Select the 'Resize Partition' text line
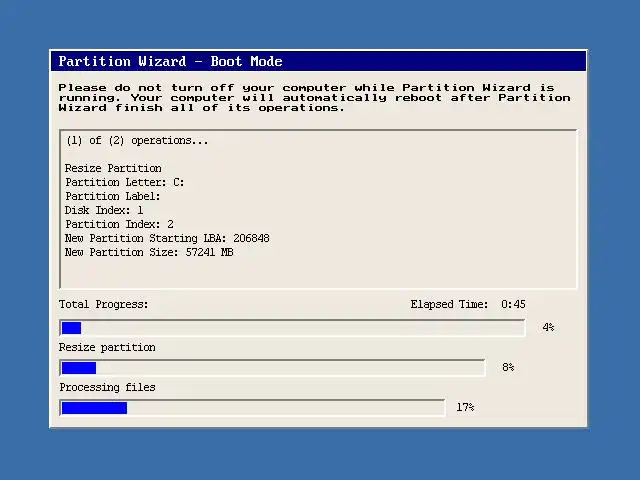Viewport: 640px width, 480px height. coord(113,168)
